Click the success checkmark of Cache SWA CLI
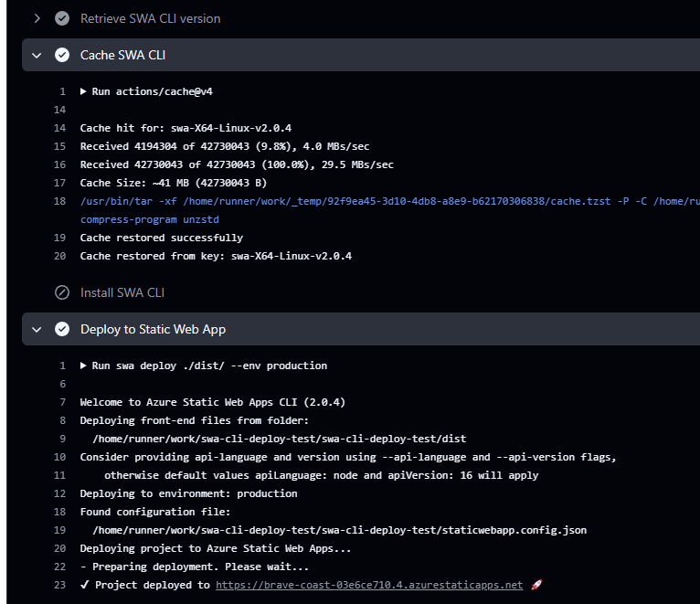 coord(62,55)
